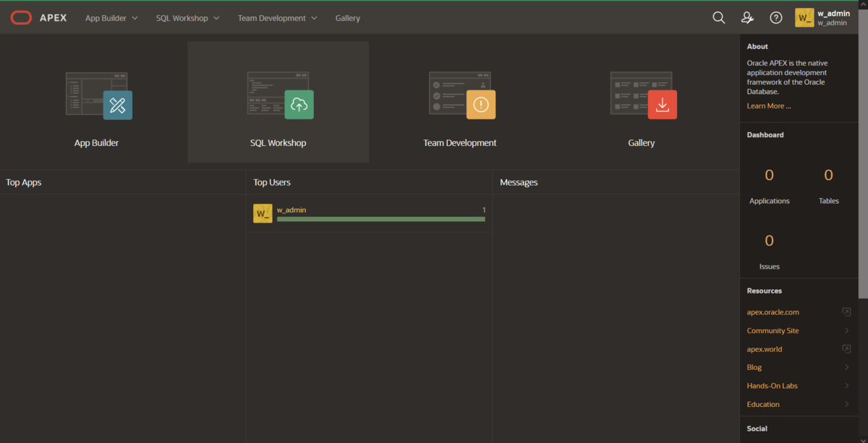Click the APEX logo in the header
Screen dimensions: 868x443
[x=38, y=17]
